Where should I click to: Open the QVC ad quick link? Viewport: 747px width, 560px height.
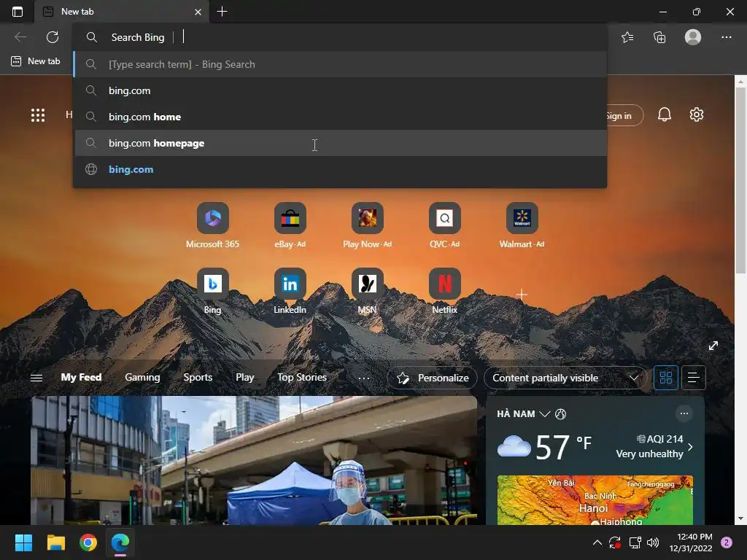[444, 226]
